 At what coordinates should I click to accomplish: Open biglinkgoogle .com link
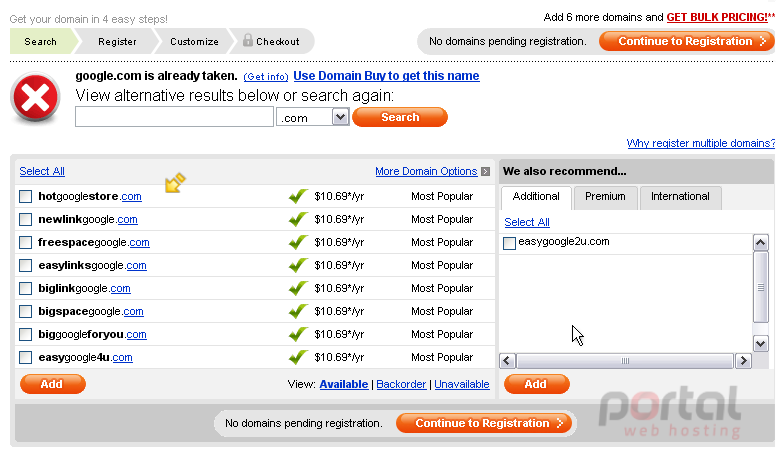[120, 289]
